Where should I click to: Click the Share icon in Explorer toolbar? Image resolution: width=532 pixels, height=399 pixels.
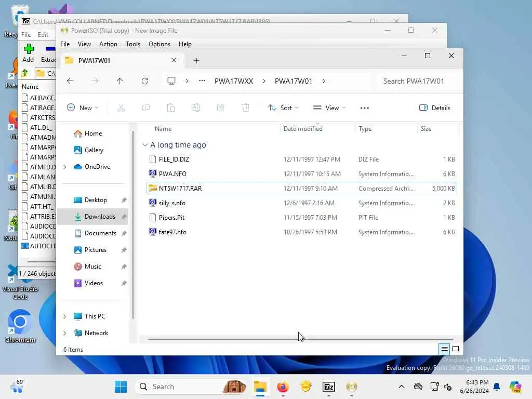pos(220,108)
